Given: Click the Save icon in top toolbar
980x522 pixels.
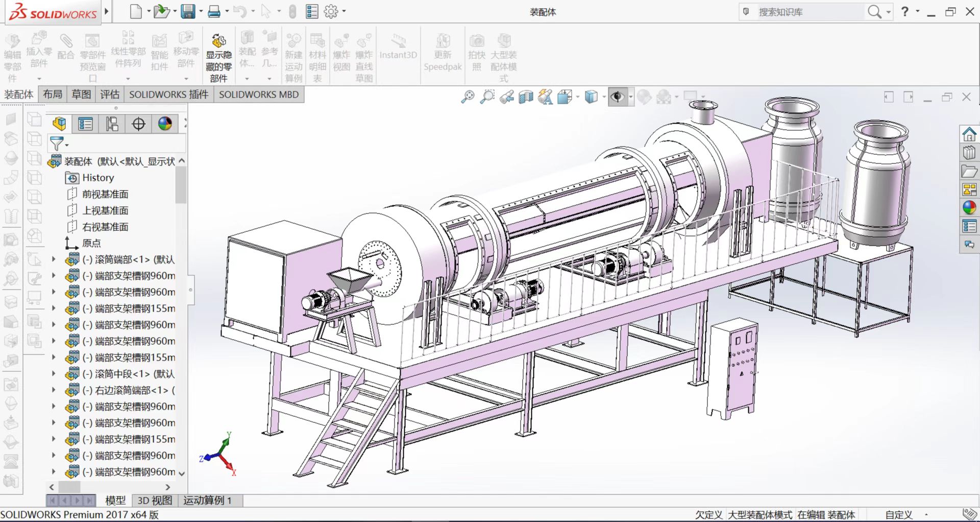Looking at the screenshot, I should (188, 11).
